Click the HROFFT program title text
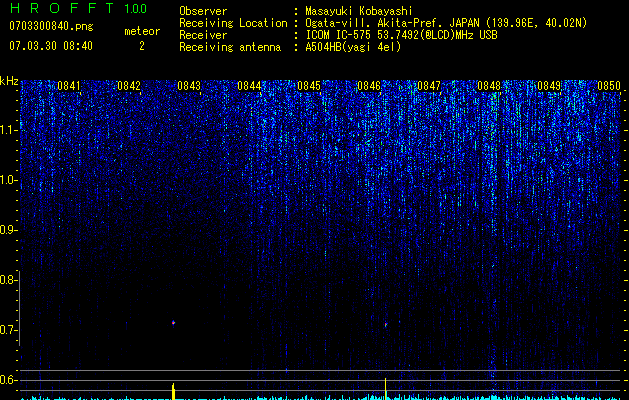 pos(62,8)
